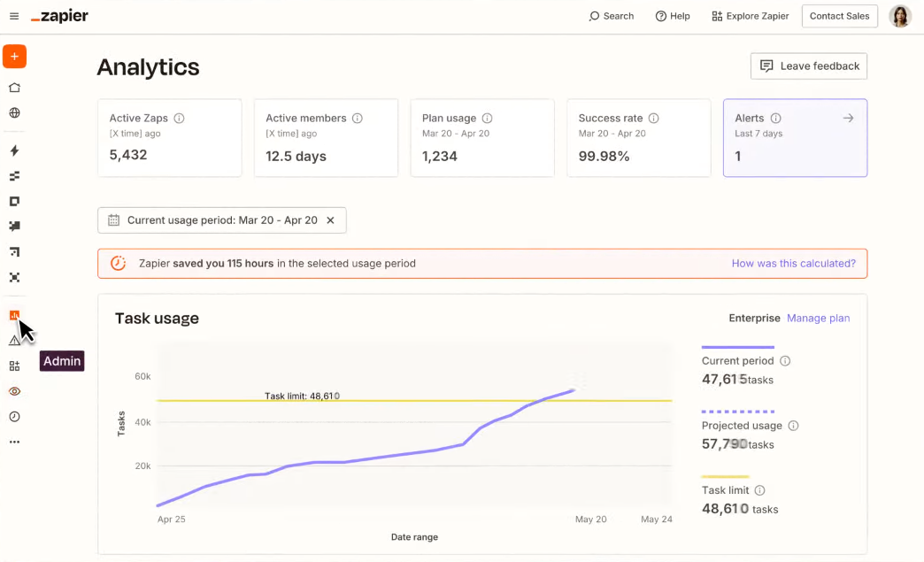Show info for Plan usage
The height and width of the screenshot is (562, 924).
coord(487,118)
